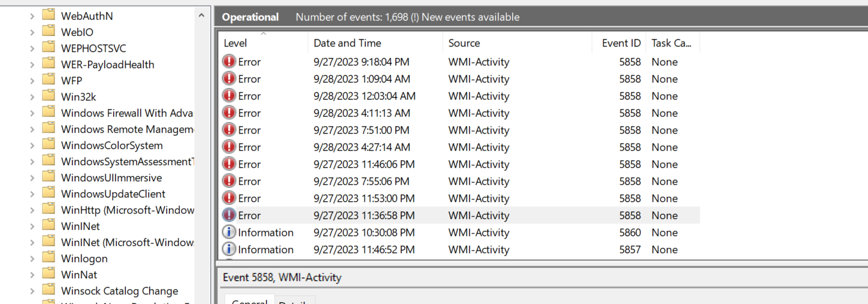Click error icon of 9/27/2023 11:36:58 PM event
The image size is (868, 304).
pyautogui.click(x=229, y=215)
